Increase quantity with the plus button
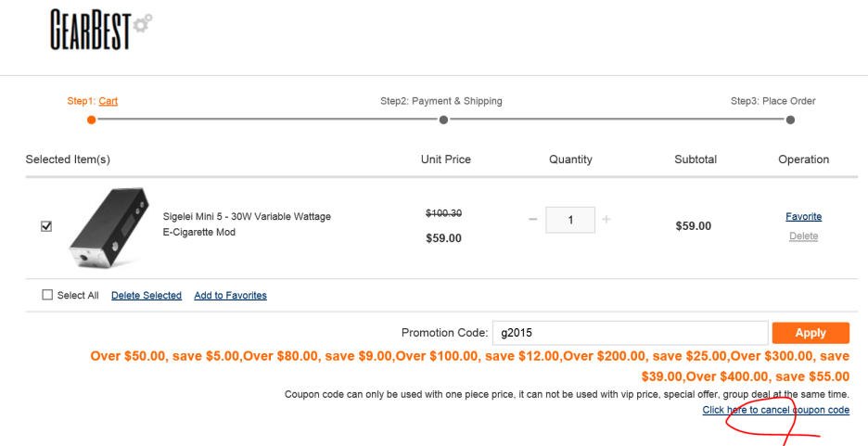The width and height of the screenshot is (868, 446). pos(606,220)
